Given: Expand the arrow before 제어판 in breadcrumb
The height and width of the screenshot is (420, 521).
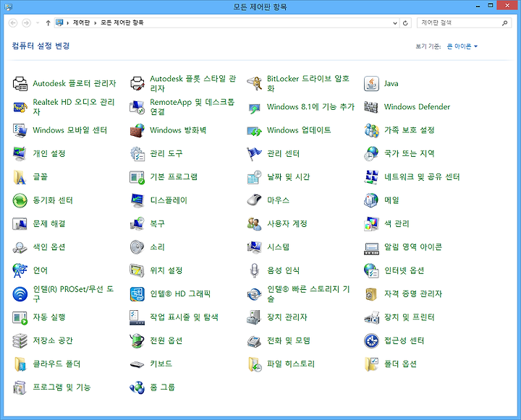Looking at the screenshot, I should click(x=68, y=23).
